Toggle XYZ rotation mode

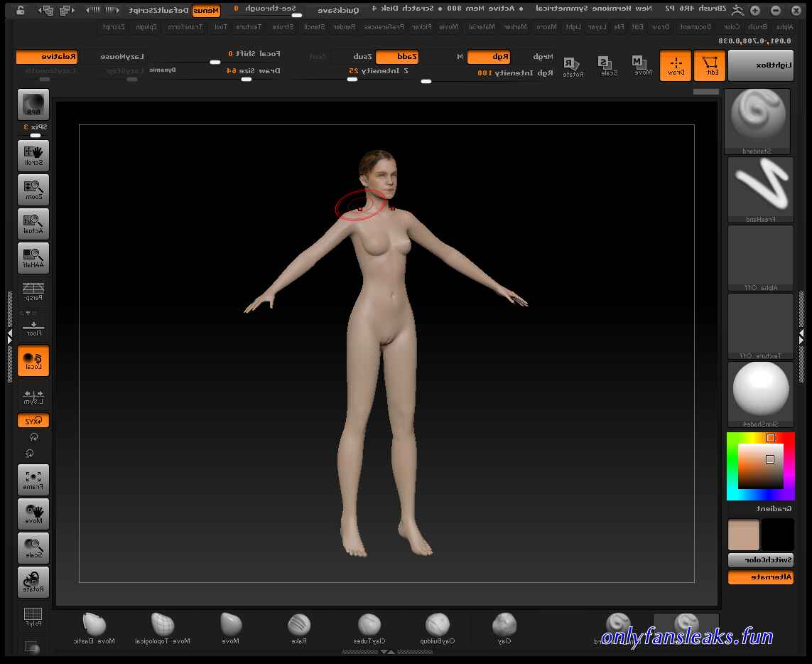[33, 420]
